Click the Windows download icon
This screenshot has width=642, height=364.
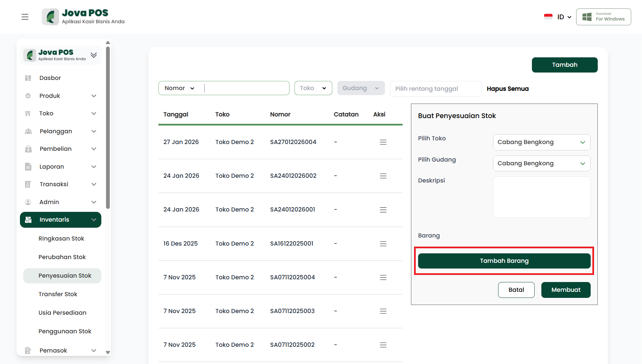click(587, 17)
